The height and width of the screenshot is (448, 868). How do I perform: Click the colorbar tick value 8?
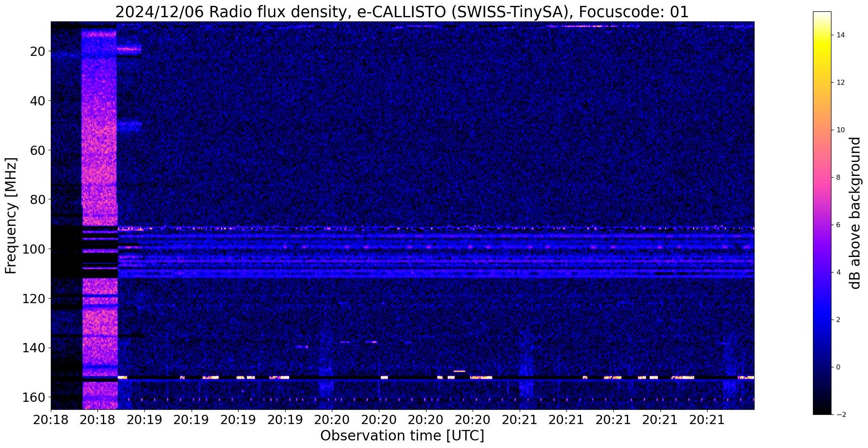[x=838, y=178]
